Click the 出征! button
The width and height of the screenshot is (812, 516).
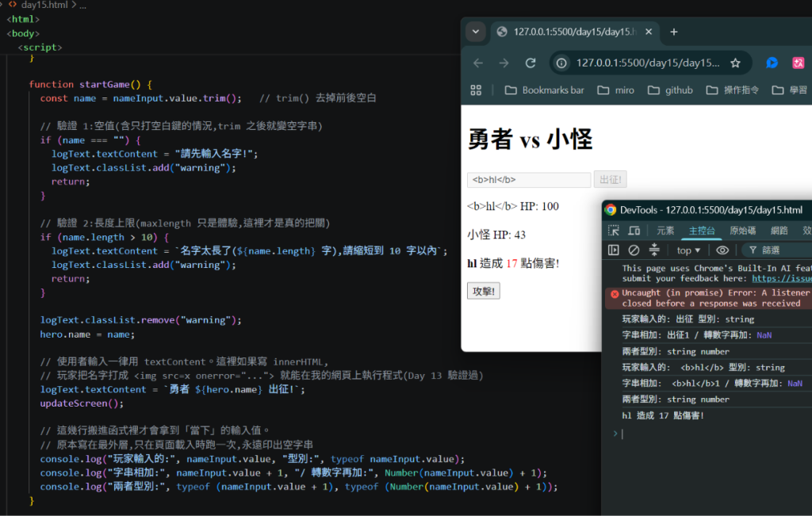[610, 180]
